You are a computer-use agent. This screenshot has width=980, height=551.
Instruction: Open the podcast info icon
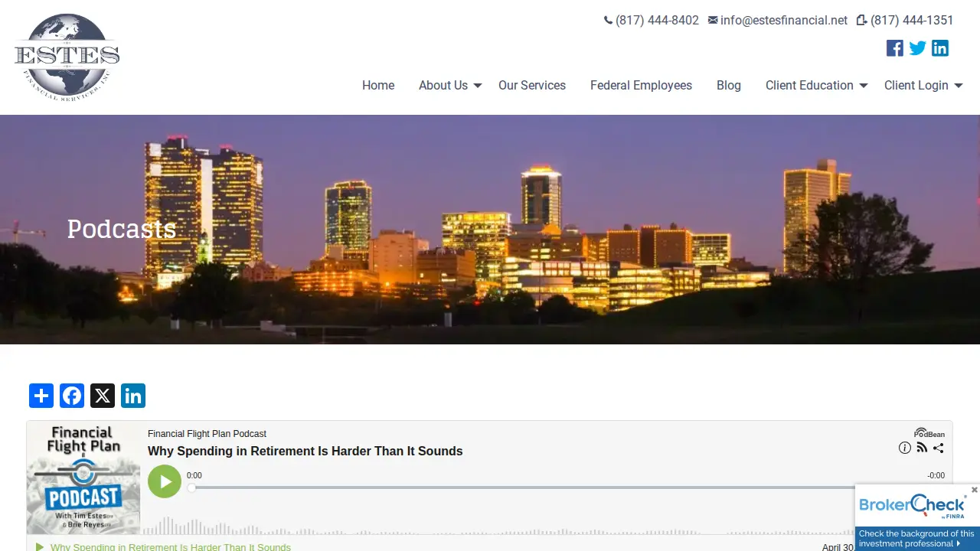coord(905,448)
